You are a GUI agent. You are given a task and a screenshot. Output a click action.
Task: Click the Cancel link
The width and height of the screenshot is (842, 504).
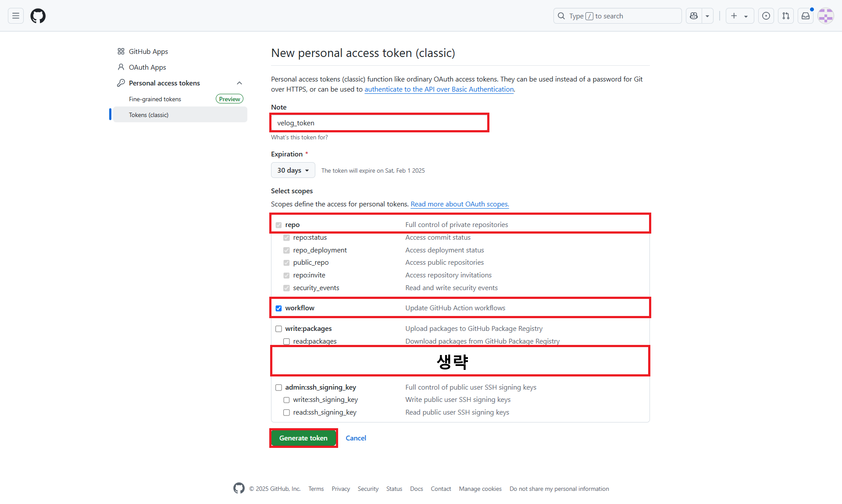[x=356, y=438]
